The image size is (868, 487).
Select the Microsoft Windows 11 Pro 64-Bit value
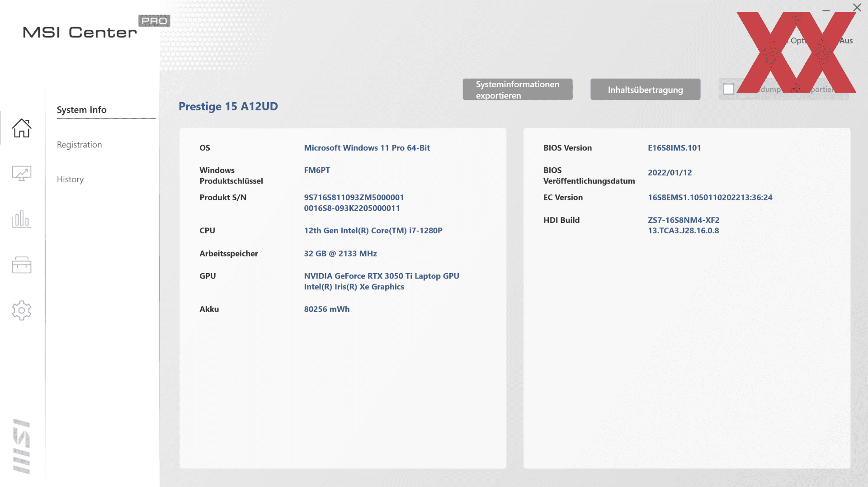pyautogui.click(x=367, y=148)
